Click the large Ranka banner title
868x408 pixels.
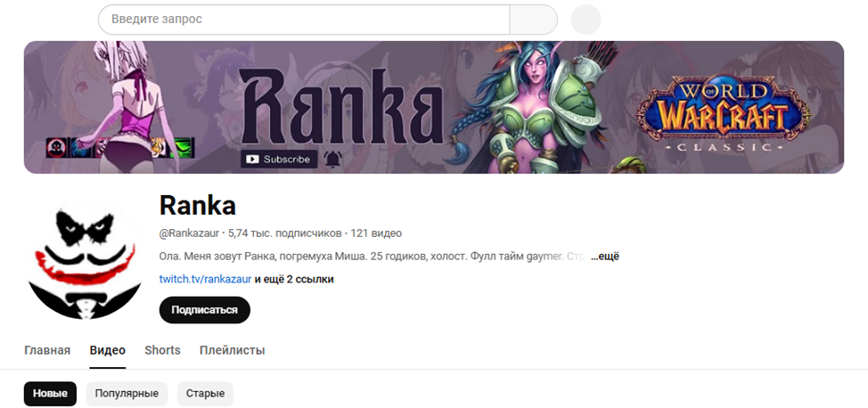(x=340, y=107)
